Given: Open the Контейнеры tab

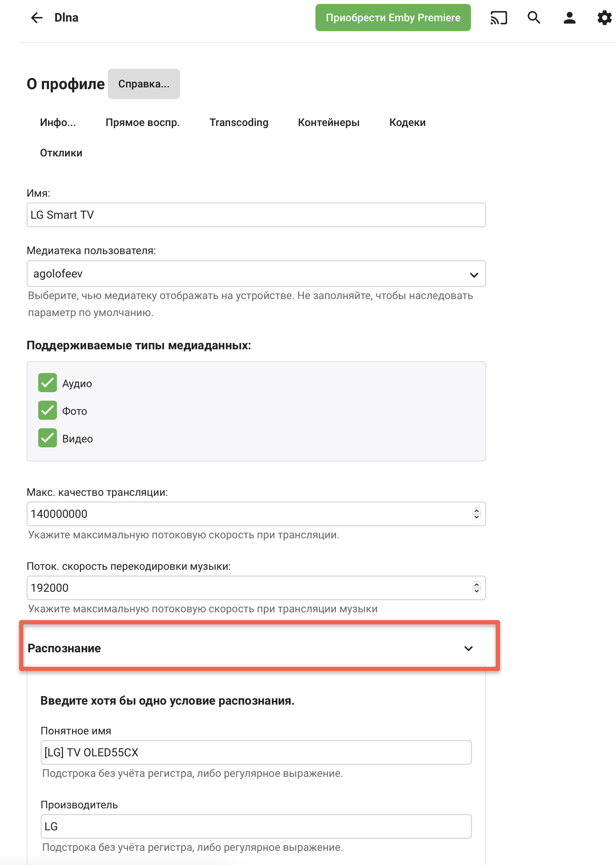Looking at the screenshot, I should [x=329, y=122].
